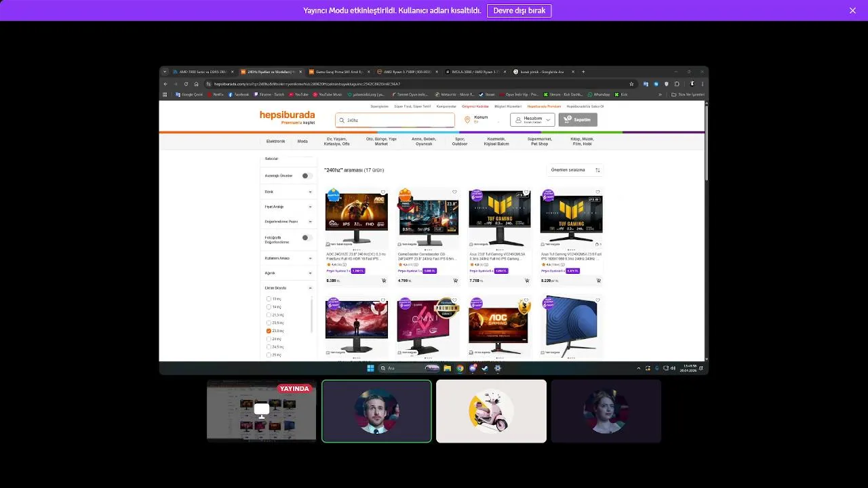Screen dimensions: 868x488
Task: Check the 24 inç screen size box
Action: tap(269, 339)
